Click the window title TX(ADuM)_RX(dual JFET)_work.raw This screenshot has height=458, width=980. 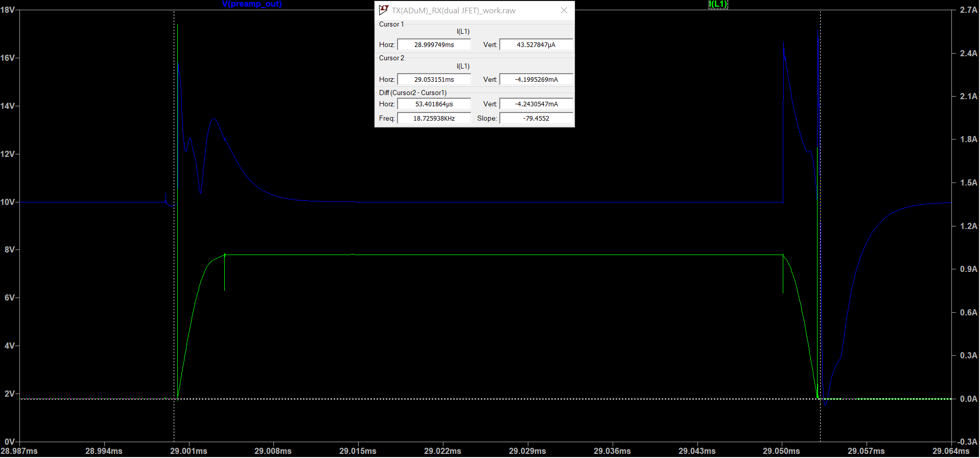click(x=454, y=11)
